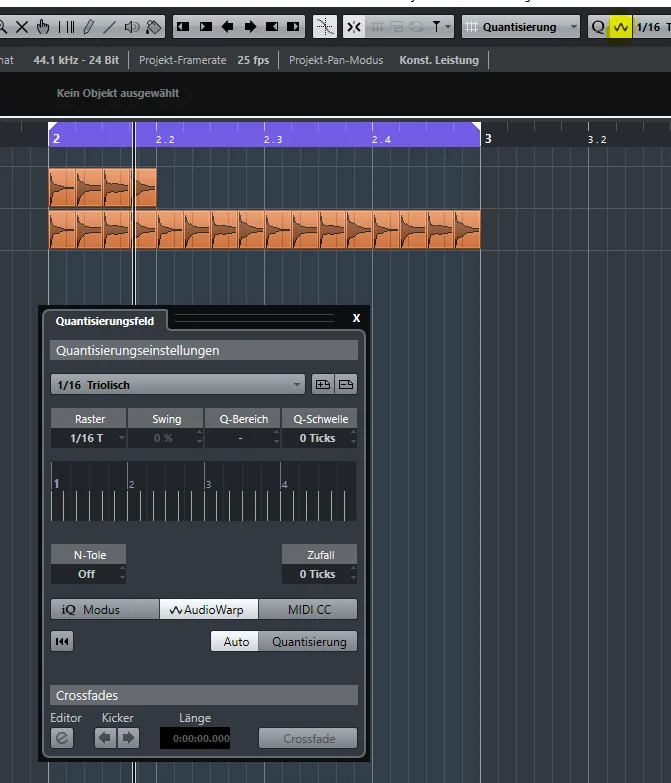Screen dimensions: 671x783
Task: Toggle the MIDI CC button
Action: 308,609
